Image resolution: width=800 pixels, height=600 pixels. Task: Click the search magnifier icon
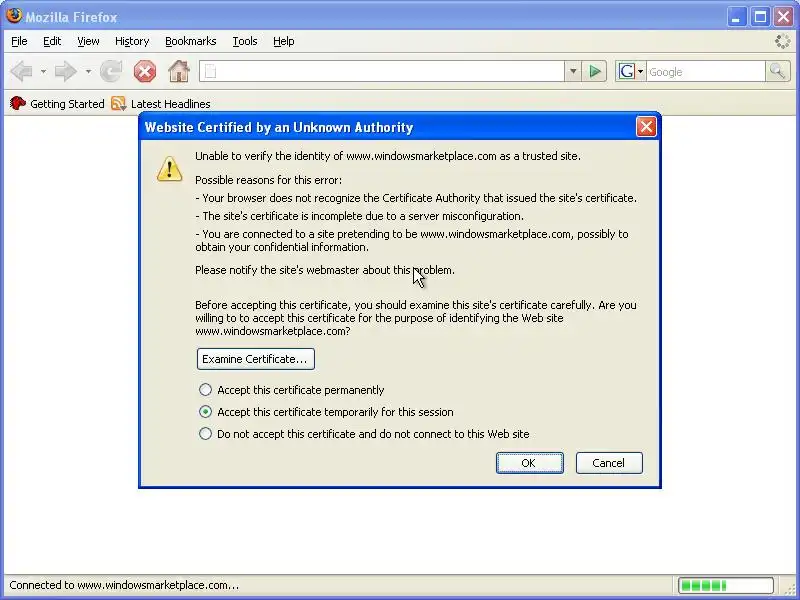click(778, 71)
